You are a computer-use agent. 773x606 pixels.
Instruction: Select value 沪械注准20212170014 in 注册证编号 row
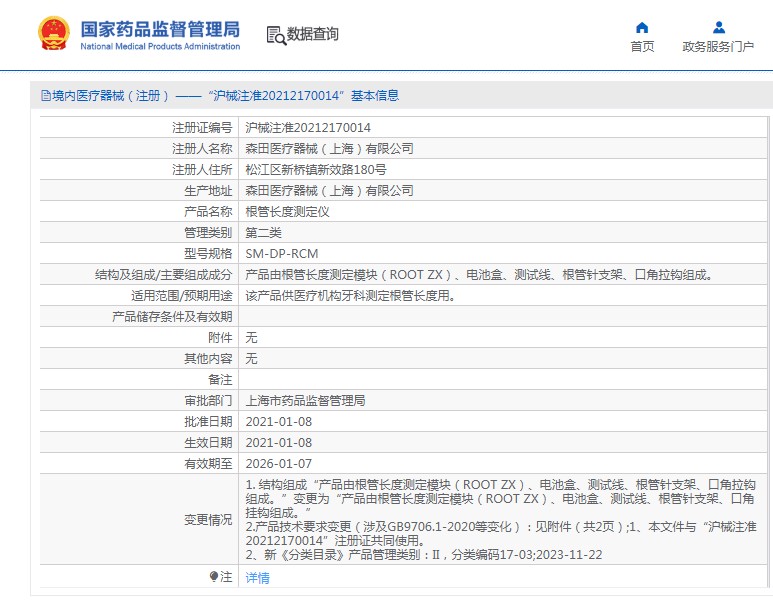tap(308, 128)
